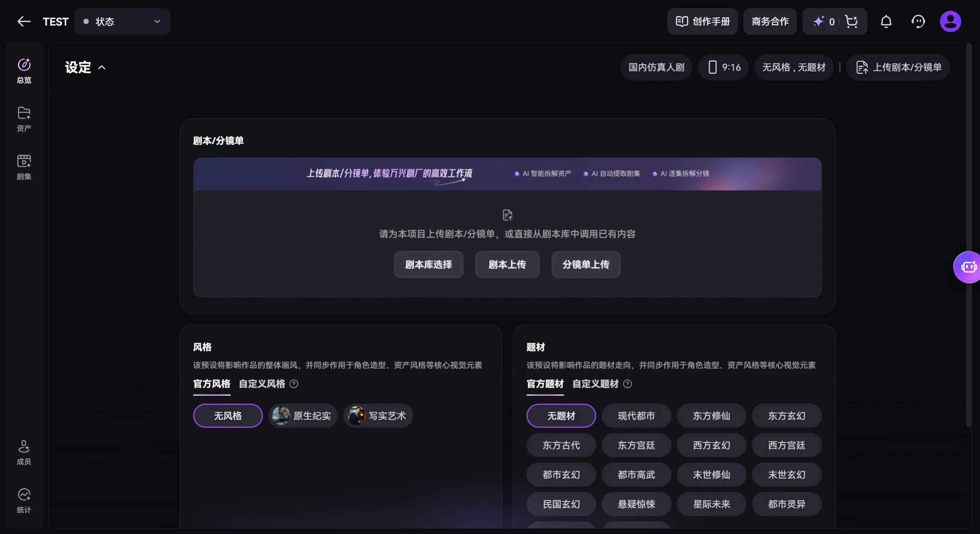Open 商务合作 business cooperation
This screenshot has height=534, width=980.
pyautogui.click(x=770, y=21)
